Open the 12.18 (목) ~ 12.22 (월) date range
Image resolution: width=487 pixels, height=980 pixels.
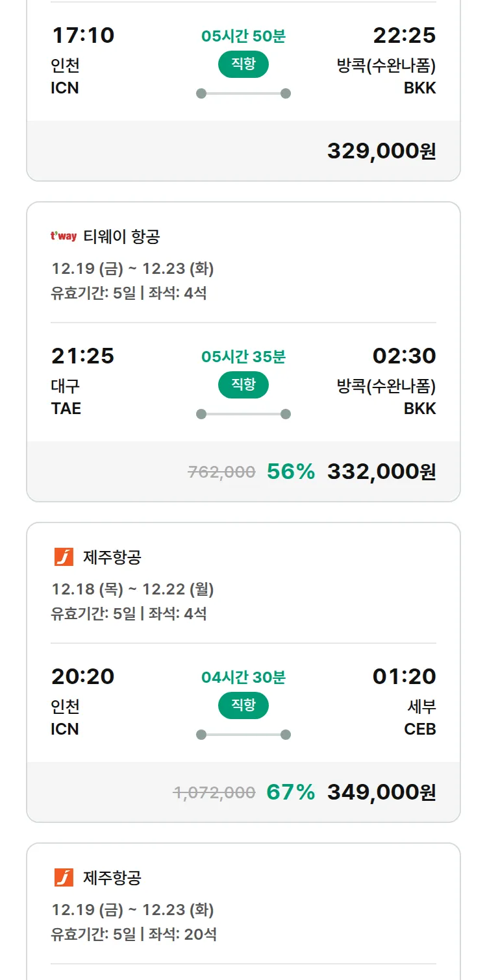pyautogui.click(x=132, y=589)
